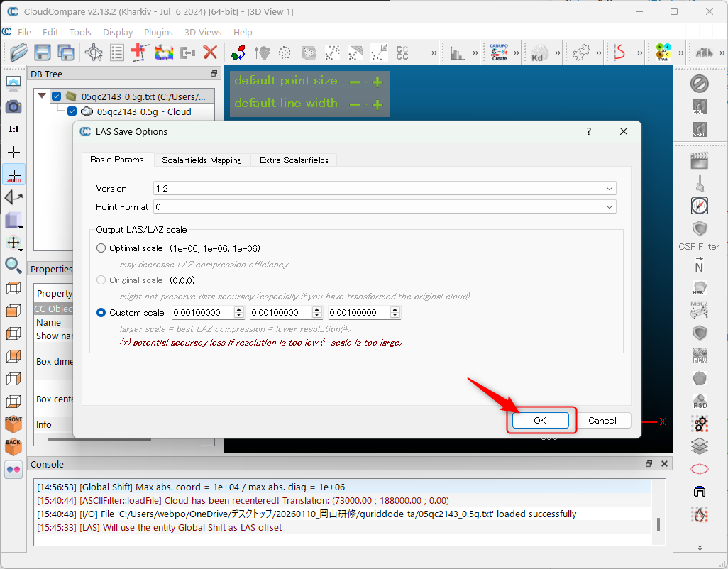The width and height of the screenshot is (728, 569).
Task: Click the camera snapshot icon in left sidebar
Action: [13, 106]
